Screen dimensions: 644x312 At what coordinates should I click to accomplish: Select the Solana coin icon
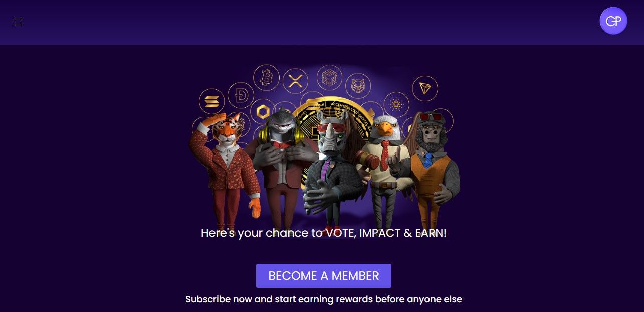coord(212,101)
